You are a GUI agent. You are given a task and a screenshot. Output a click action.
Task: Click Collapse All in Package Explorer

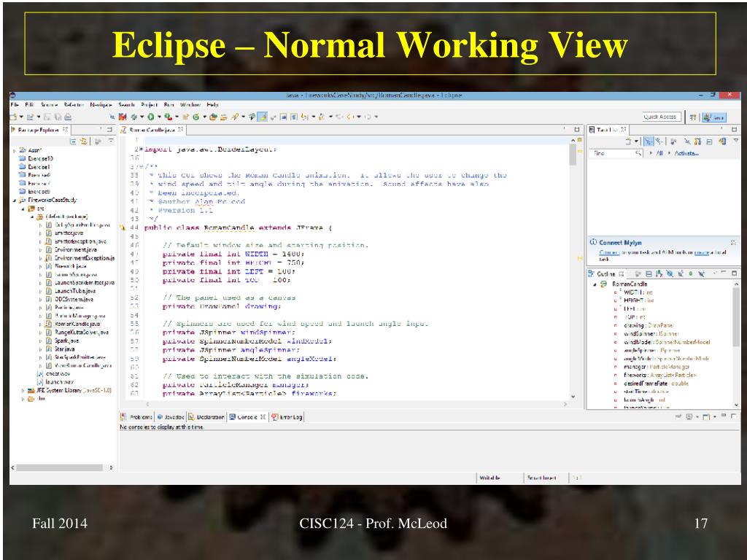pyautogui.click(x=74, y=141)
